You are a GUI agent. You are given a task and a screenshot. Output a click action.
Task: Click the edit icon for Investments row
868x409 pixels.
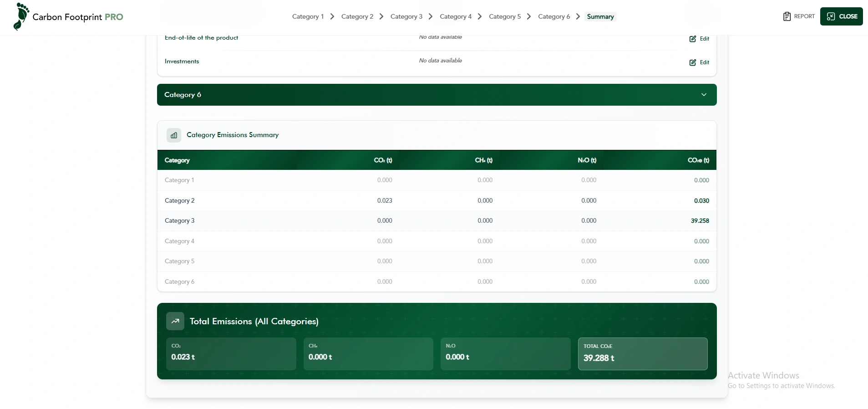coord(692,62)
